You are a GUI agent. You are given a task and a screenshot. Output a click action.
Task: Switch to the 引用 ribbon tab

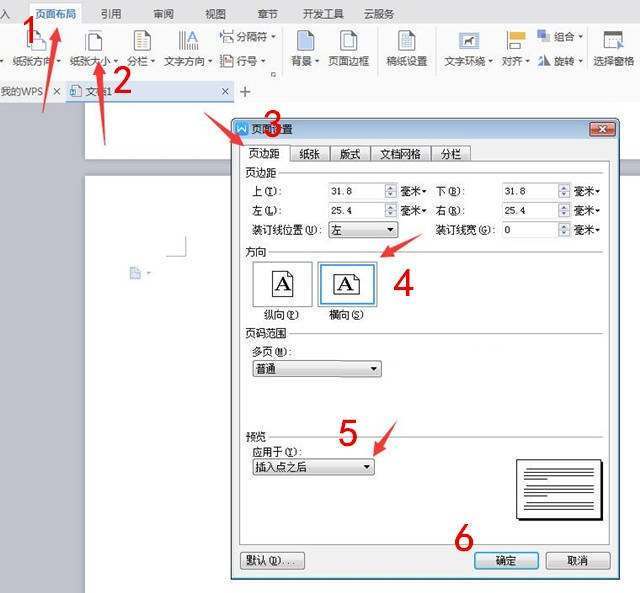point(111,14)
